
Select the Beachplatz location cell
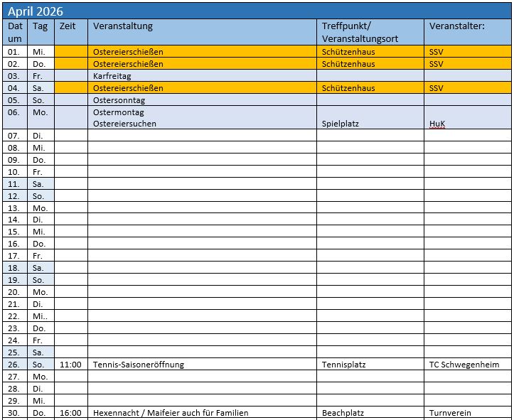tap(343, 413)
